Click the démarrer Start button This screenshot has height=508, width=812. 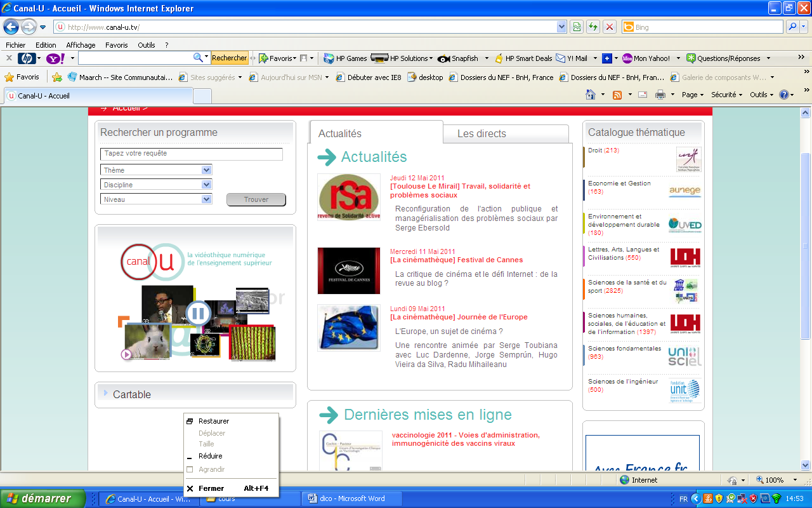coord(43,498)
